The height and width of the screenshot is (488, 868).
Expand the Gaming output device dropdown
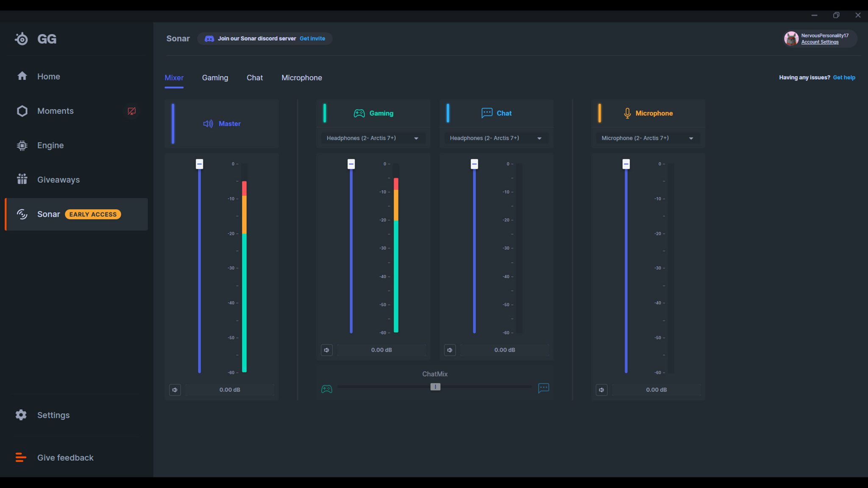tap(373, 138)
